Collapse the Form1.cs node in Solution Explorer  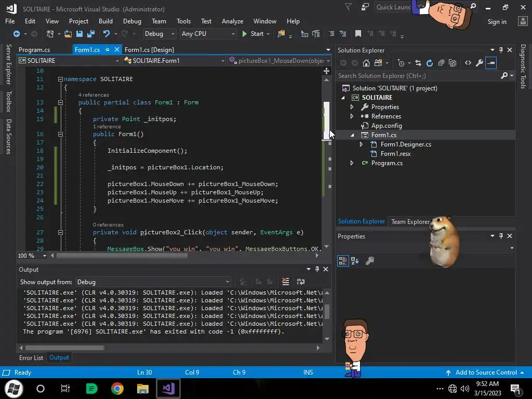click(x=352, y=135)
